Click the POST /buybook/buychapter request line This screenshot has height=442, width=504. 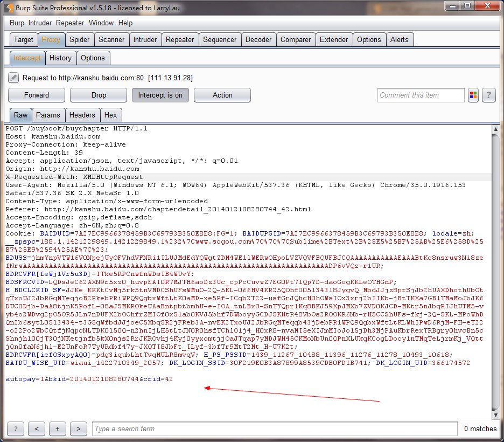pyautogui.click(x=76, y=128)
